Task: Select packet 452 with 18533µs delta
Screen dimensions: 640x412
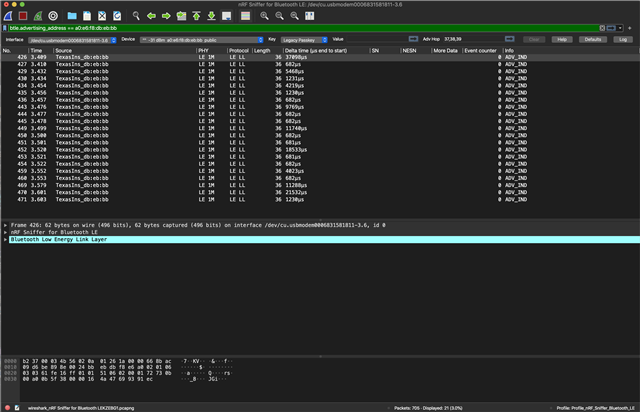Action: click(320, 150)
